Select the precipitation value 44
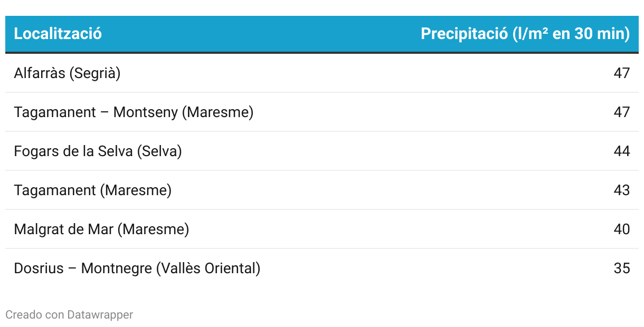Screen dimensions: 644x327 click(x=622, y=151)
